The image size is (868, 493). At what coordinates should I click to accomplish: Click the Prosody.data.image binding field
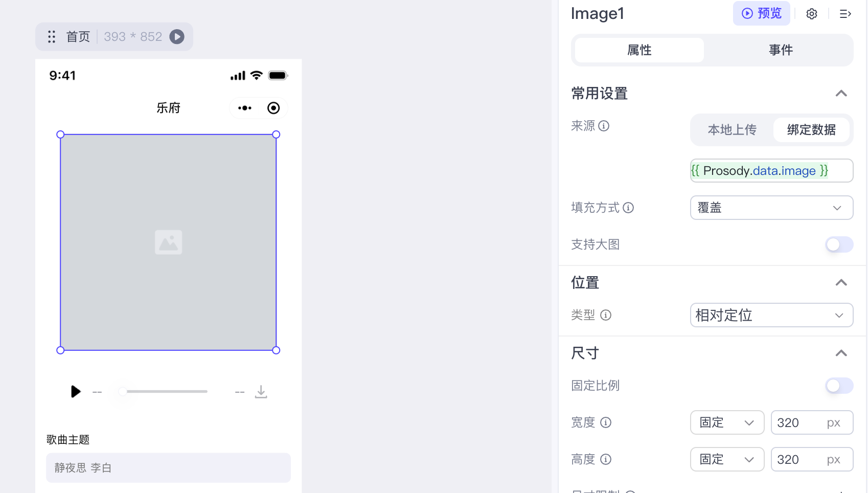[x=770, y=170]
